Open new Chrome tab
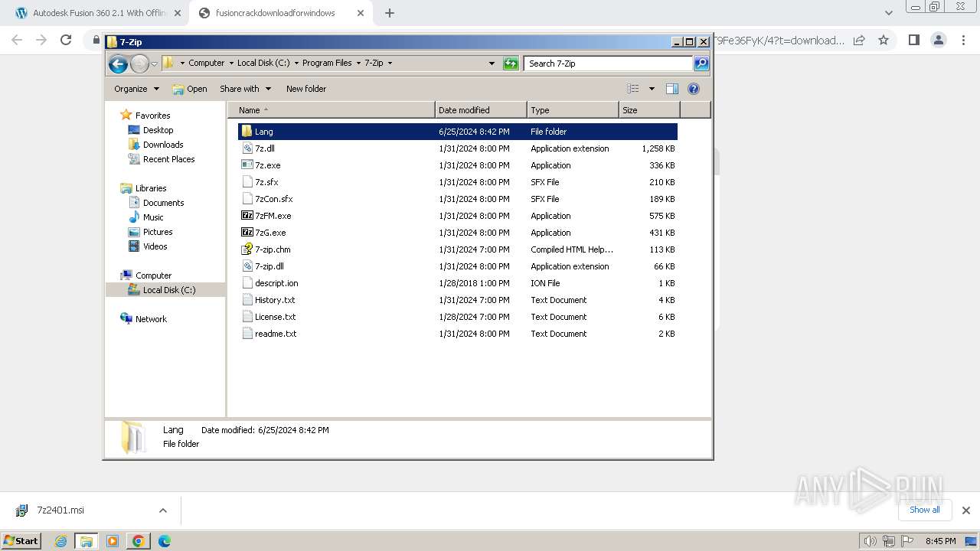 [390, 13]
